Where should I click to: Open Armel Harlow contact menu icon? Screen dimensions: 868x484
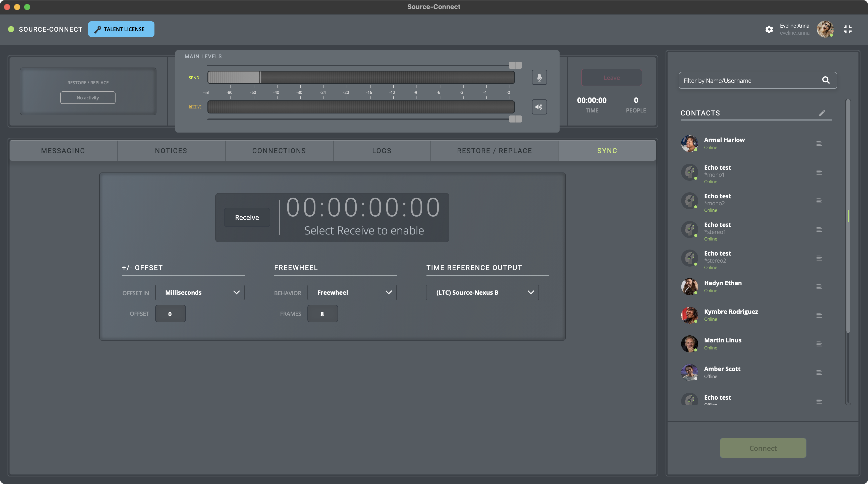819,144
